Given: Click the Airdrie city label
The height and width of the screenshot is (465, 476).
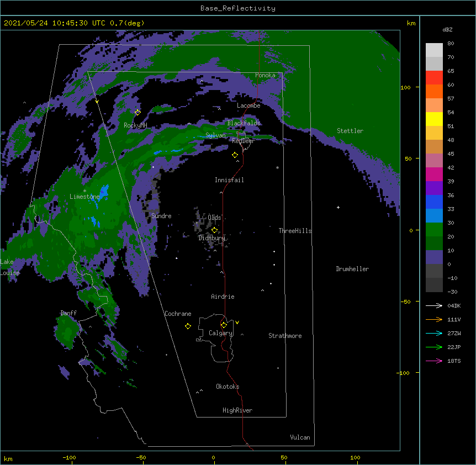Looking at the screenshot, I should coord(223,297).
